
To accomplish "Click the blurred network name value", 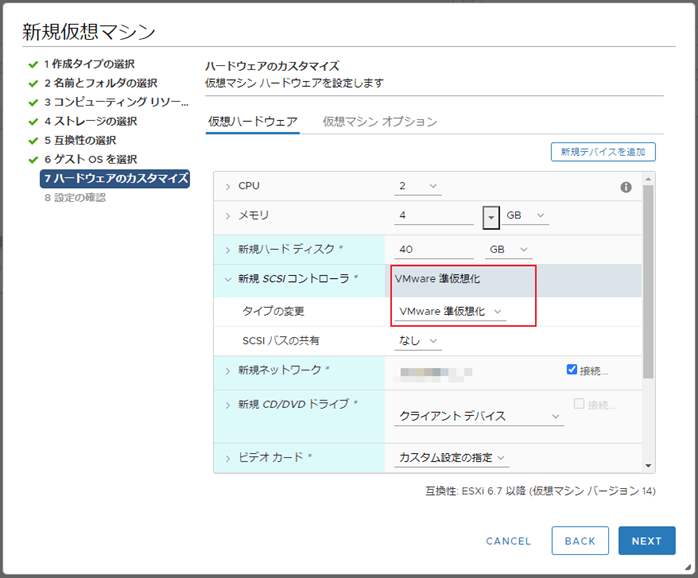I will click(x=435, y=373).
